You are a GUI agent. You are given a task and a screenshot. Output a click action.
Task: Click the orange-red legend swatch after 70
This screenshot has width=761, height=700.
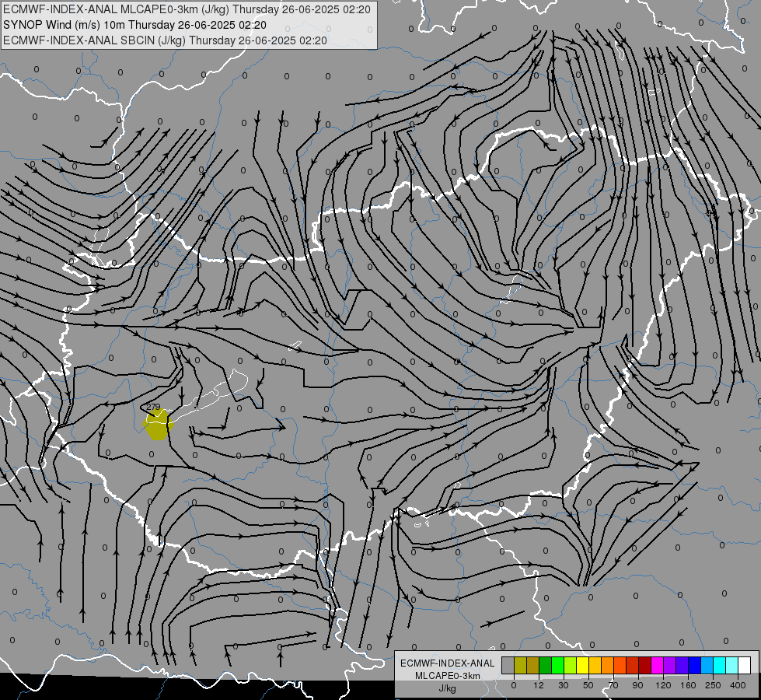620,665
